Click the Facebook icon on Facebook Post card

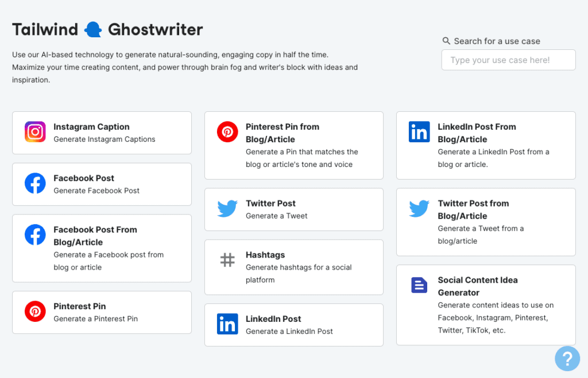34,184
